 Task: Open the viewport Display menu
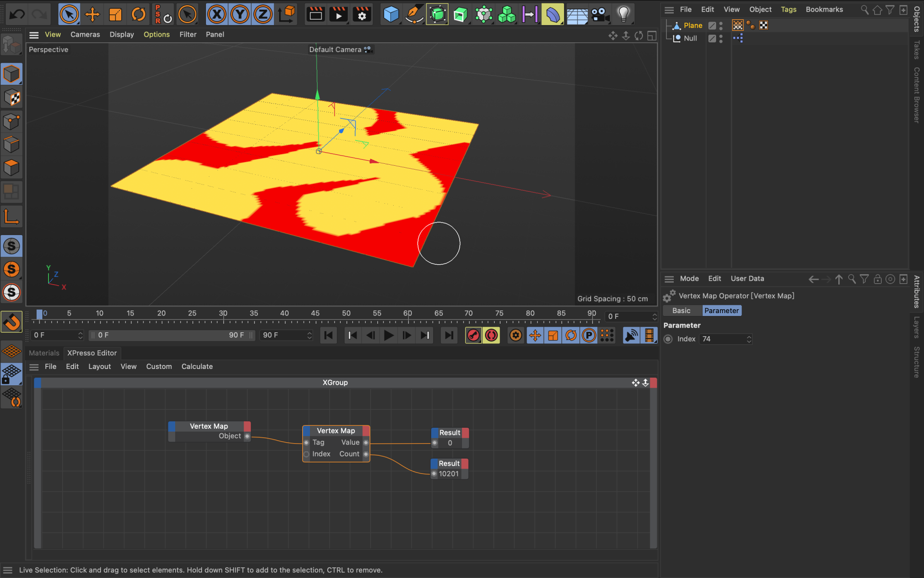coord(121,35)
